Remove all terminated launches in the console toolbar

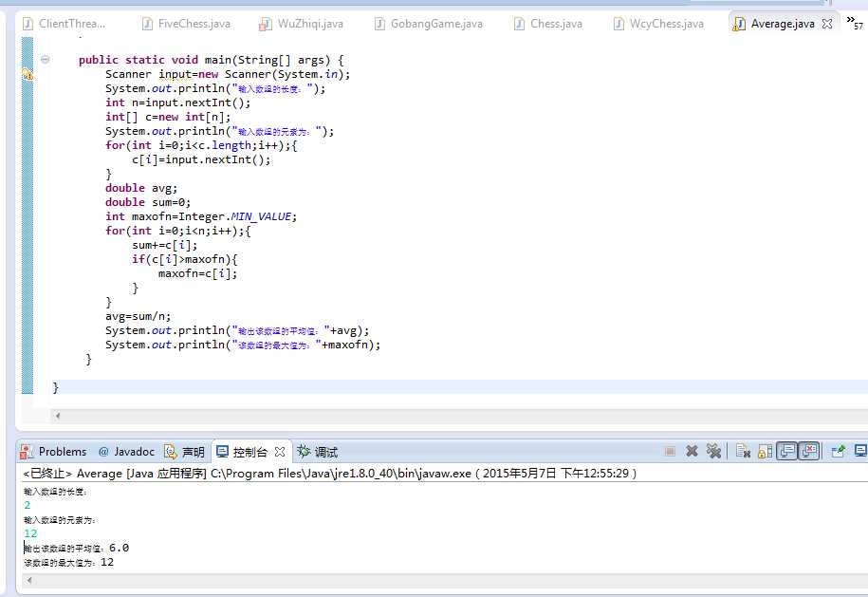713,452
